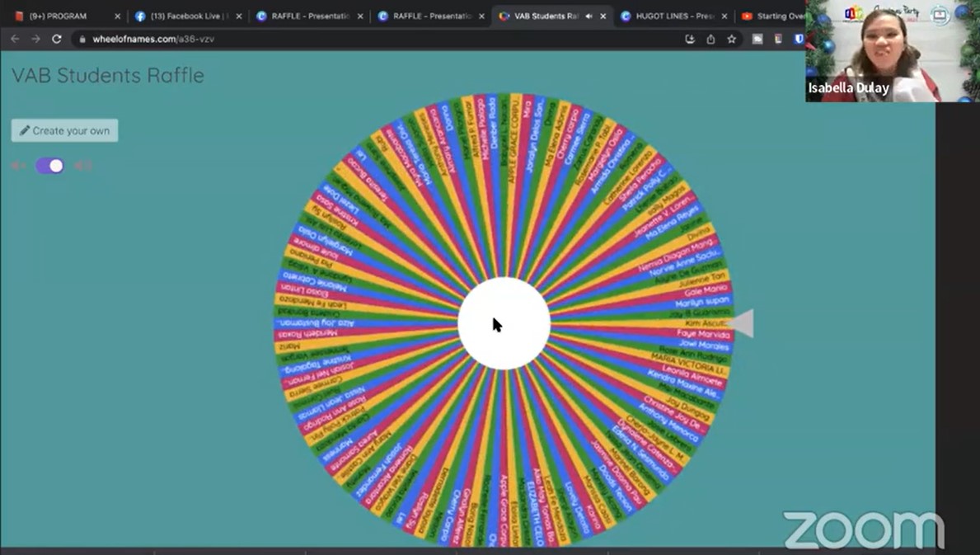Image resolution: width=980 pixels, height=555 pixels.
Task: Open RAFFLE tab next to Facebook Live
Action: click(309, 16)
